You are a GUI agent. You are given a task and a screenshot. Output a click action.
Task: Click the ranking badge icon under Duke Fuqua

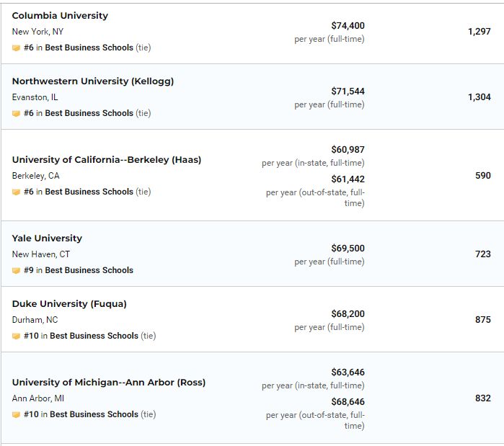coord(16,336)
